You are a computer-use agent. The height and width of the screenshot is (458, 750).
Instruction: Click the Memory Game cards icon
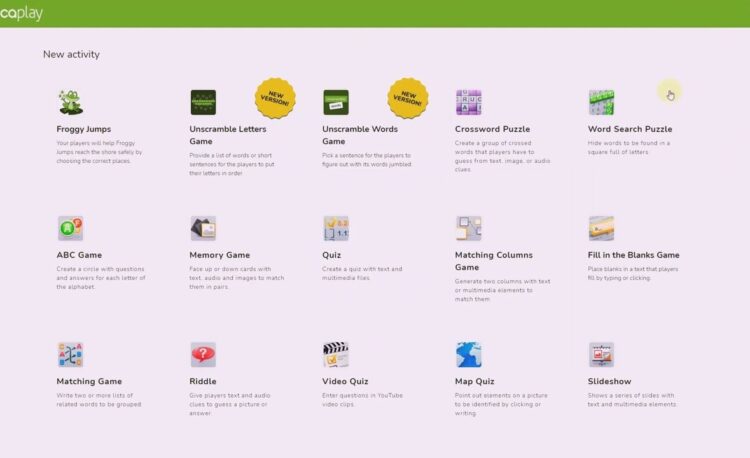(x=203, y=228)
